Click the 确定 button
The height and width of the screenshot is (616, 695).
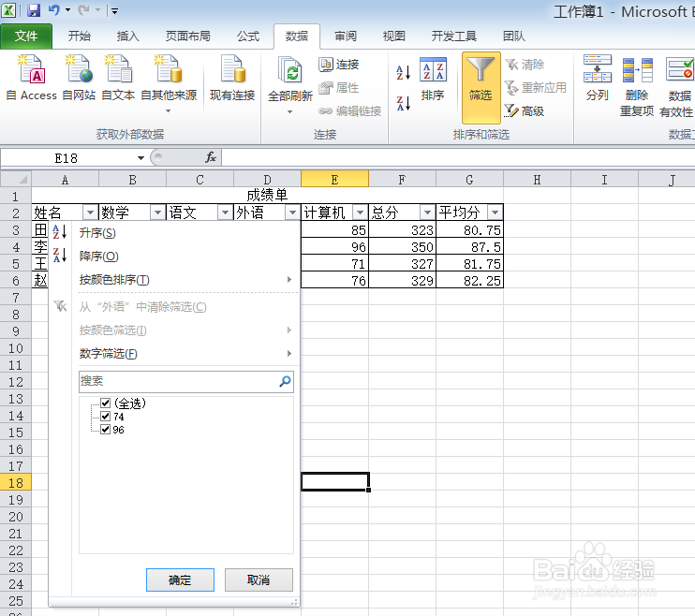(180, 579)
